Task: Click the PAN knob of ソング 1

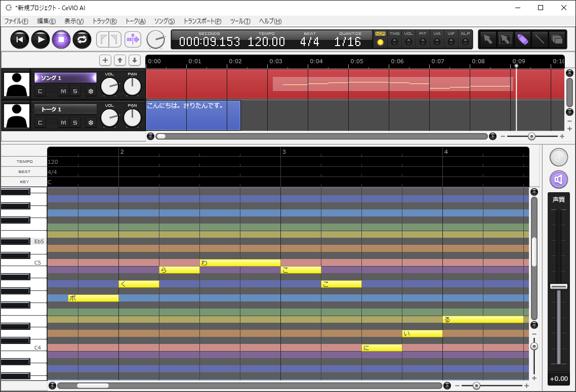Action: [x=132, y=87]
